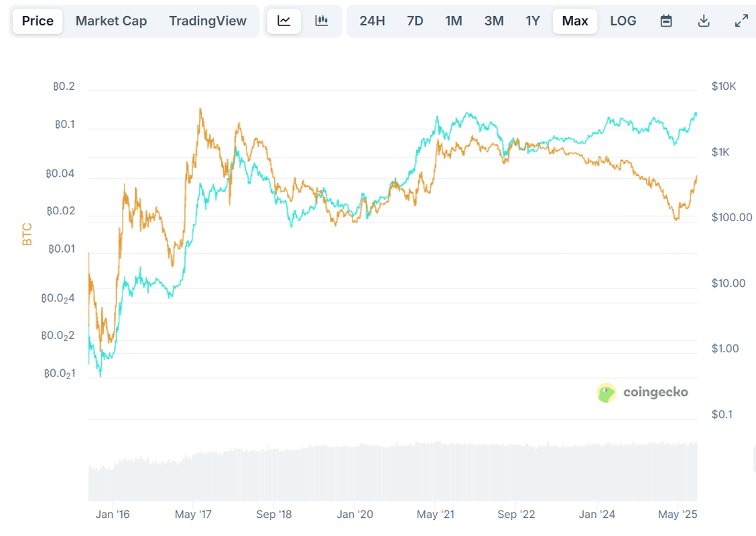Click the $100.00 right axis label
This screenshot has width=756, height=536.
[732, 217]
